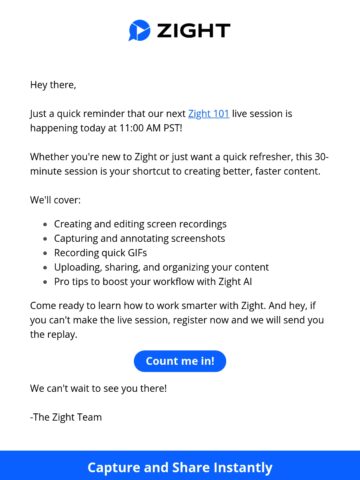Select 'Capturing and annotating screenshots' bullet
360x480 pixels.
tap(140, 238)
